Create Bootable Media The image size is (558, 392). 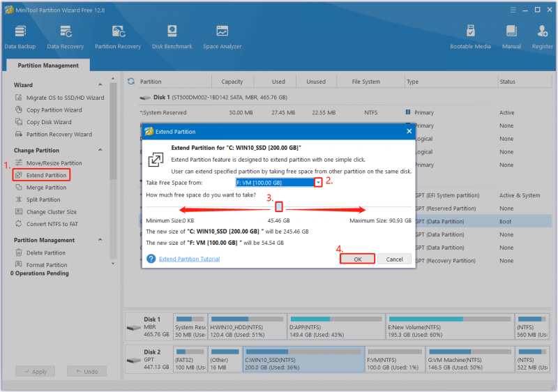coord(470,37)
